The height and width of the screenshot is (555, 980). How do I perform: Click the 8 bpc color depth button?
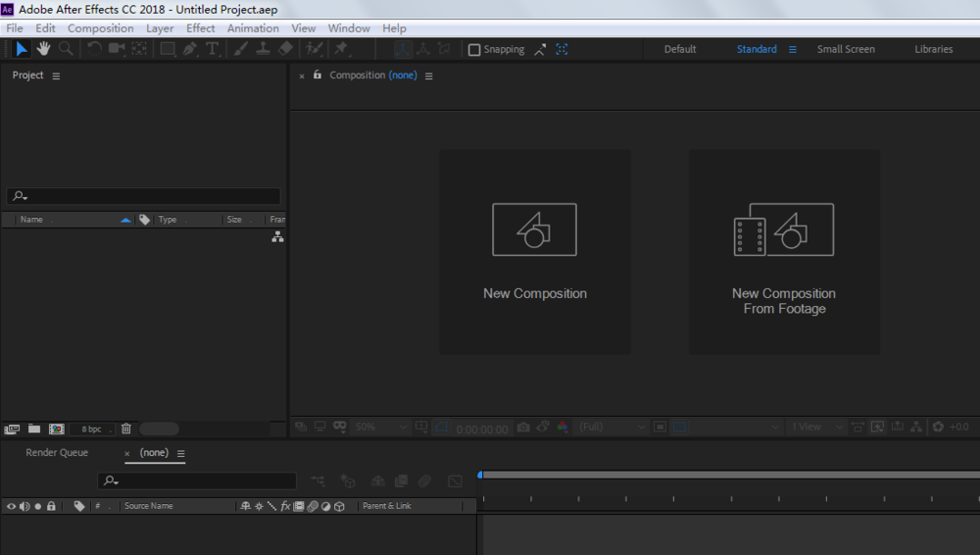[x=91, y=429]
